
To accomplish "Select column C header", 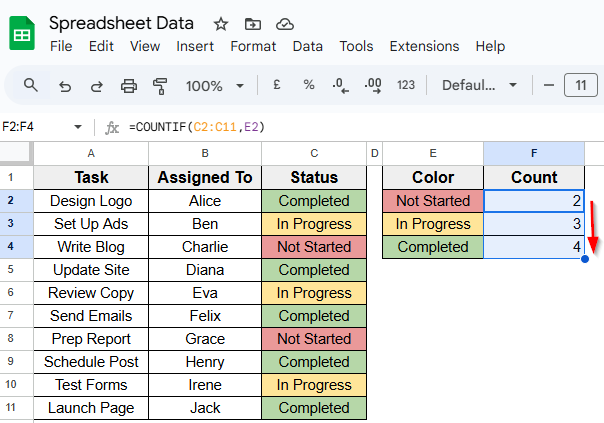I will [x=314, y=153].
